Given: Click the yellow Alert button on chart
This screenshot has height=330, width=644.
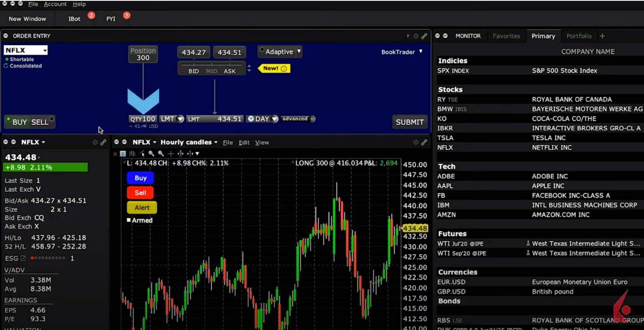Looking at the screenshot, I should coord(142,208).
